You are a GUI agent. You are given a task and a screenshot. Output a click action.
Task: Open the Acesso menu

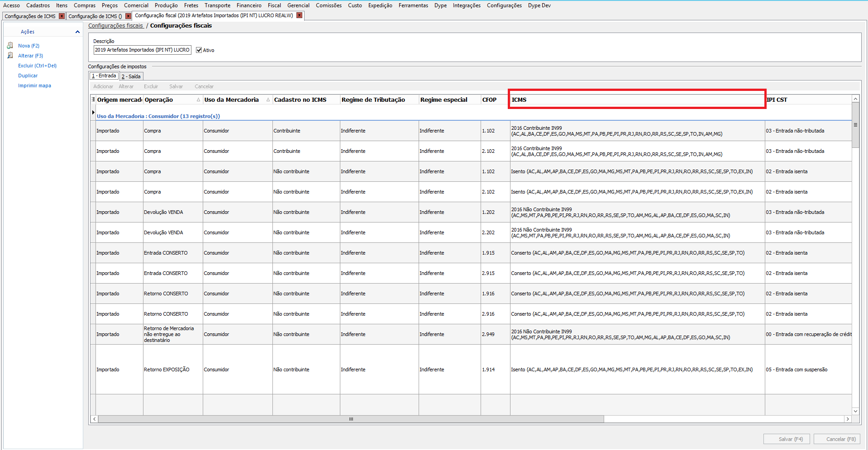(11, 5)
